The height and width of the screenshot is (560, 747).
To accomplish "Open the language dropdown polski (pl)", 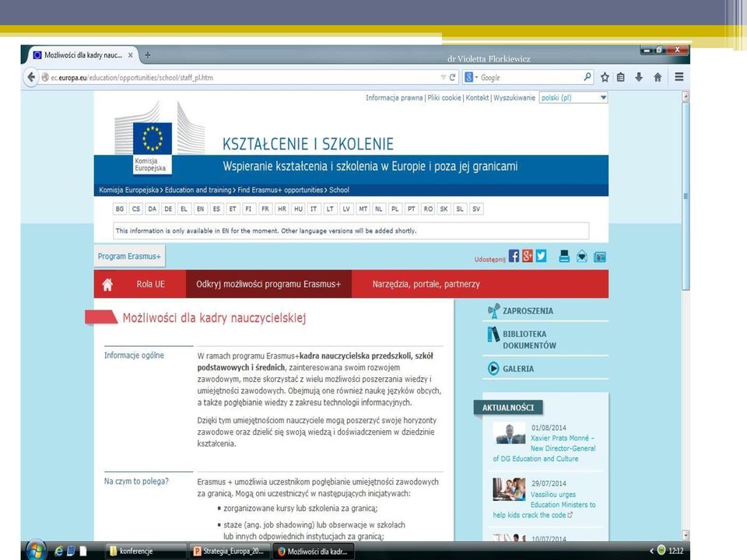I will point(573,98).
